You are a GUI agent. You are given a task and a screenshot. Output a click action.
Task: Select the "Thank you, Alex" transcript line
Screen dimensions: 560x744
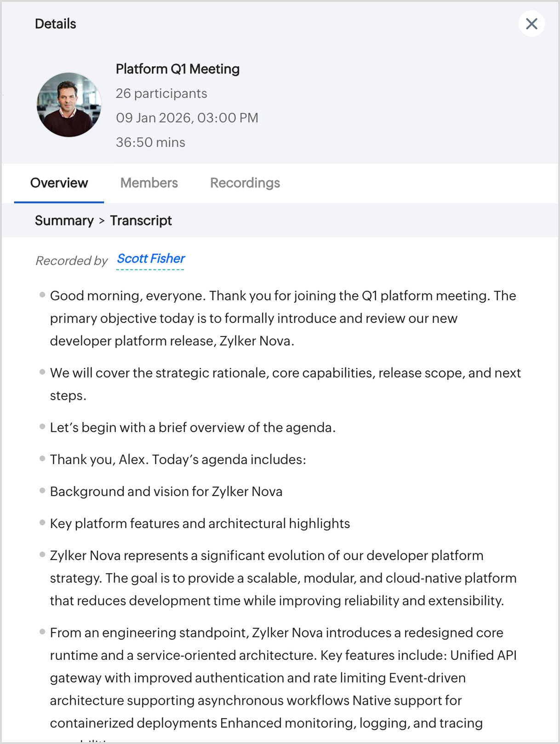point(178,460)
